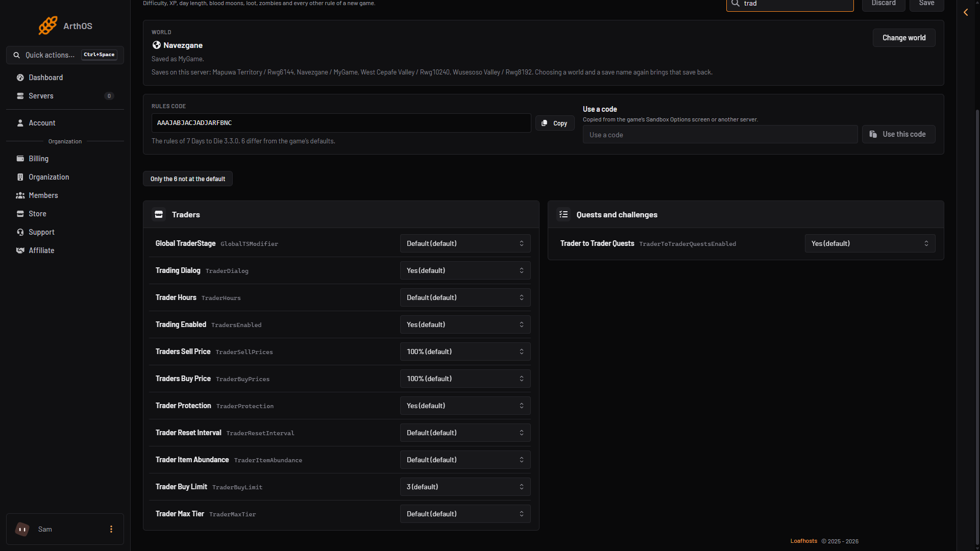Go to the Servers page

65,96
